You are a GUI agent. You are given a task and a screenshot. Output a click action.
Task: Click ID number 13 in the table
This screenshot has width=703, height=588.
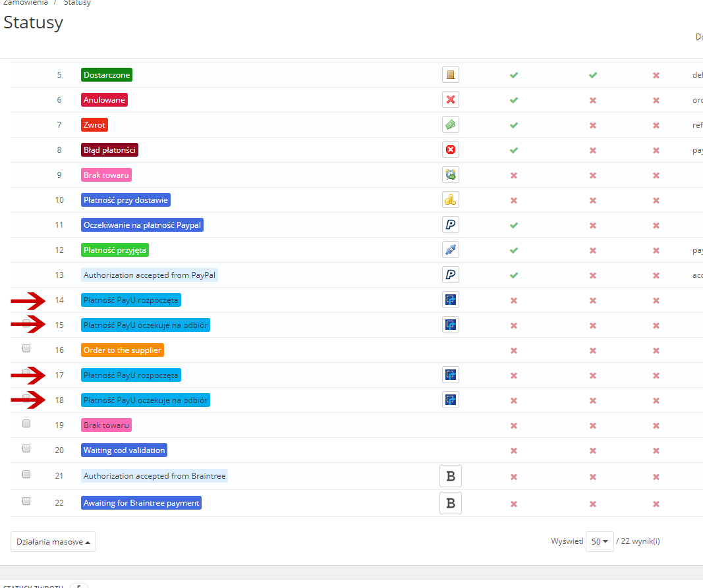pyautogui.click(x=59, y=275)
